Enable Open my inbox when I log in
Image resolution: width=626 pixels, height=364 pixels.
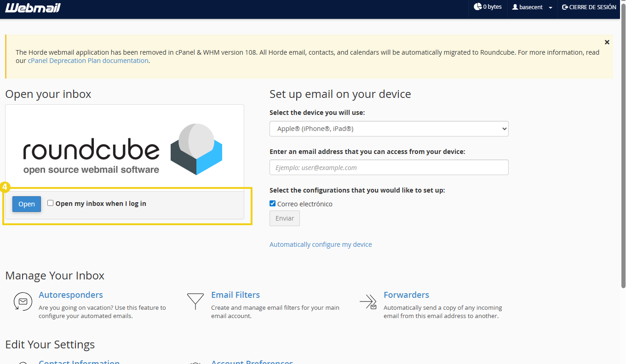coord(51,203)
